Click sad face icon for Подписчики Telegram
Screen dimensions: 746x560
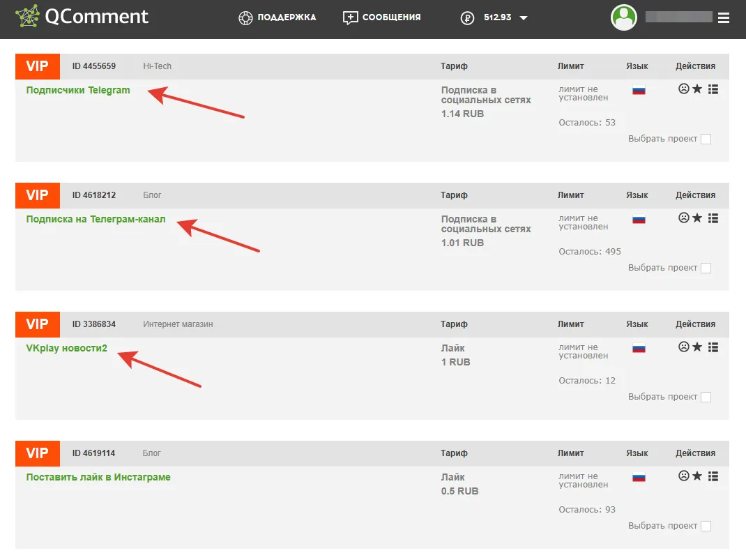[x=684, y=89]
